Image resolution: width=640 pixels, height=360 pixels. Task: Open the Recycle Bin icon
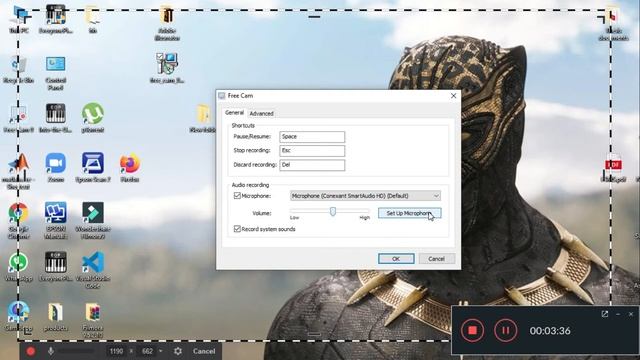pos(18,69)
